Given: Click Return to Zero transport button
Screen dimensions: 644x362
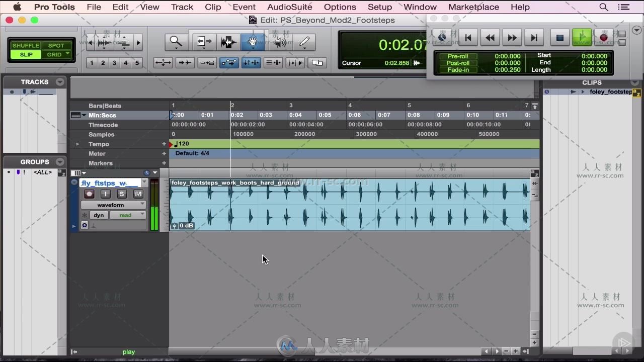Looking at the screenshot, I should [x=468, y=37].
